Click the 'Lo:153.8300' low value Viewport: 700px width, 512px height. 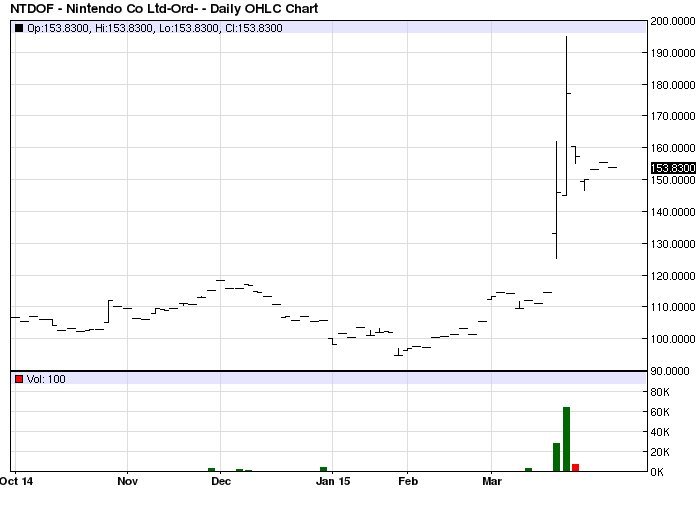(189, 28)
